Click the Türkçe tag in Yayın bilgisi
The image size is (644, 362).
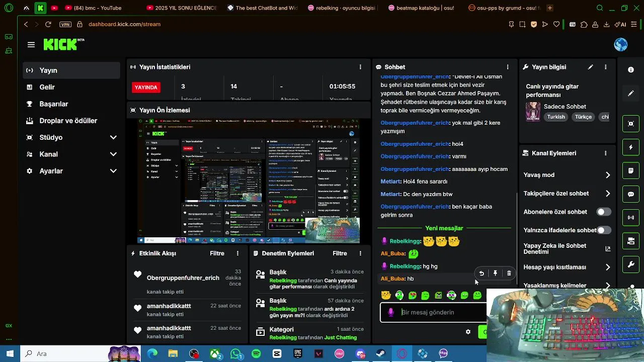(583, 117)
